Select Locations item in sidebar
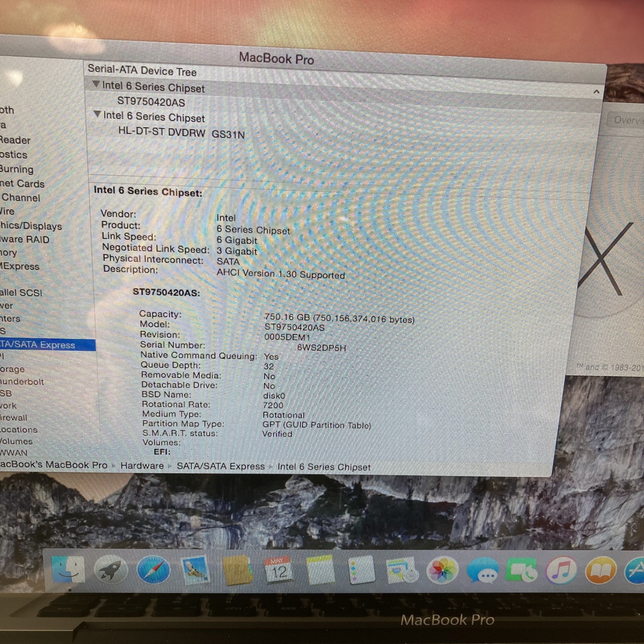 pyautogui.click(x=18, y=429)
